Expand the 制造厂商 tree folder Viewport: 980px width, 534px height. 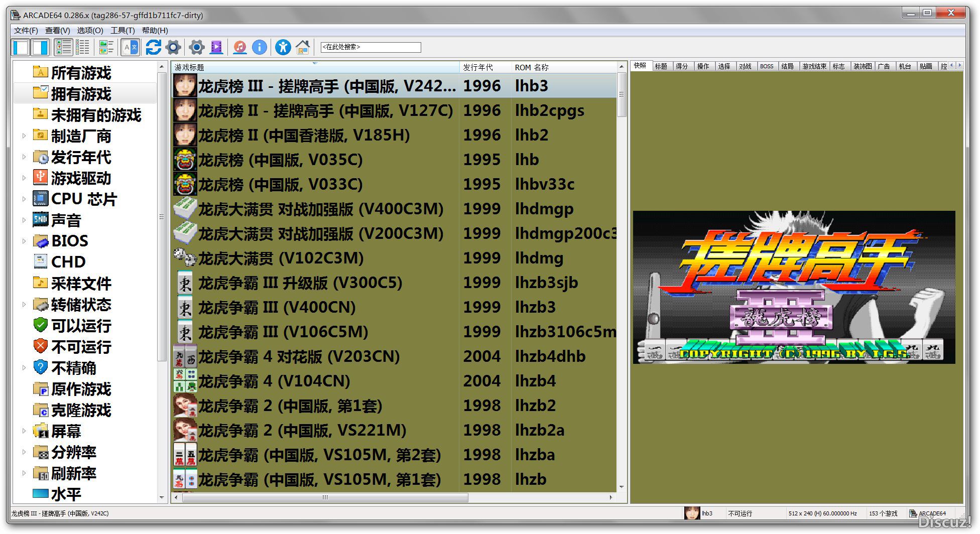click(24, 136)
